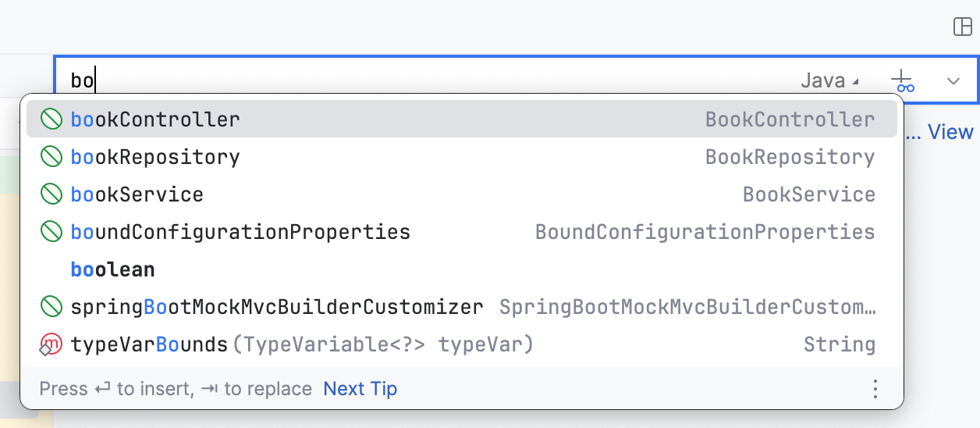Pick the typeVarBounds method suggestion

point(148,344)
